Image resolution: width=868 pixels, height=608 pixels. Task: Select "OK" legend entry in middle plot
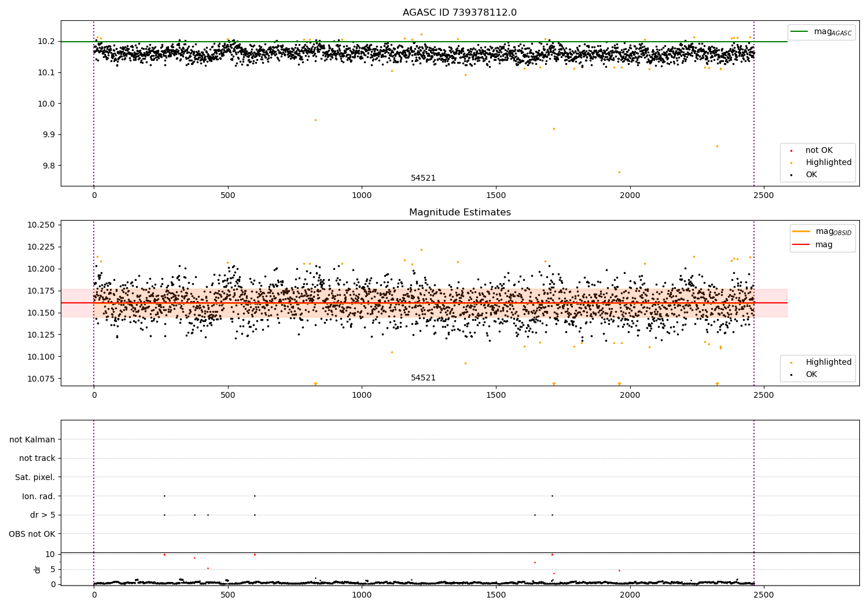(x=803, y=375)
